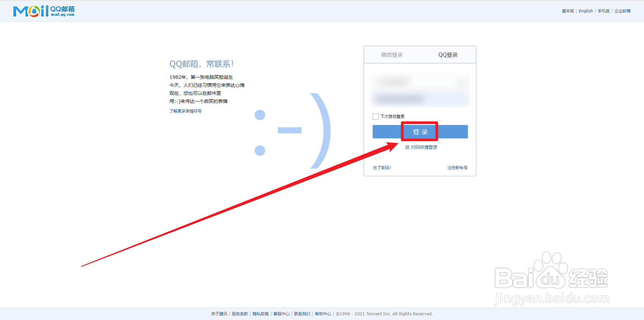Image resolution: width=644 pixels, height=320 pixels.
Task: Open the 关于腾讯 footer link
Action: 219,314
